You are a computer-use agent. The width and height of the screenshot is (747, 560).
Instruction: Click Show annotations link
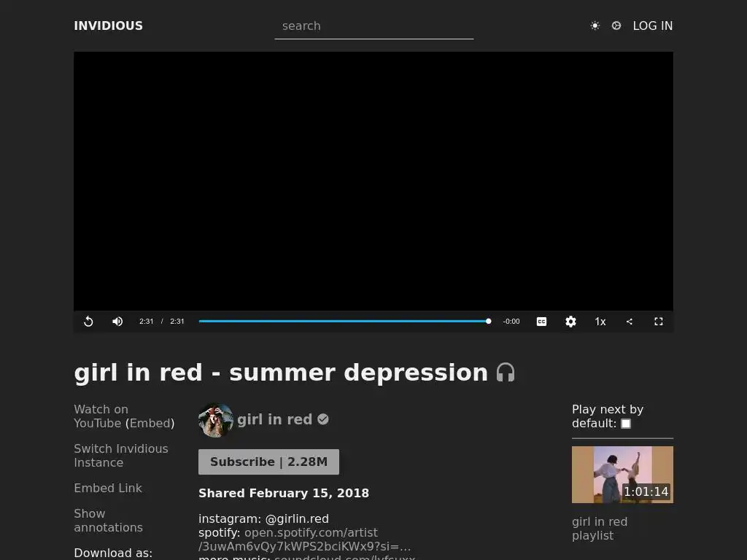click(108, 521)
